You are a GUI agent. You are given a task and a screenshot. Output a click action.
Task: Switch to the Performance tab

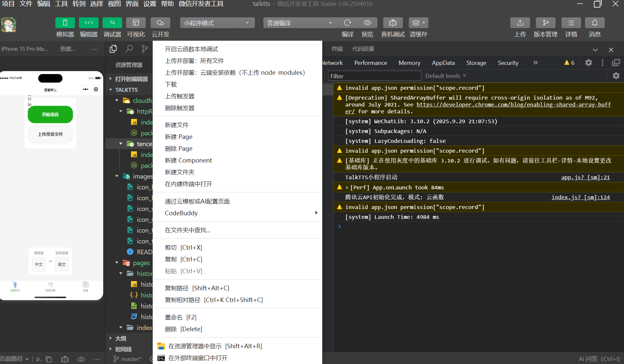click(370, 63)
